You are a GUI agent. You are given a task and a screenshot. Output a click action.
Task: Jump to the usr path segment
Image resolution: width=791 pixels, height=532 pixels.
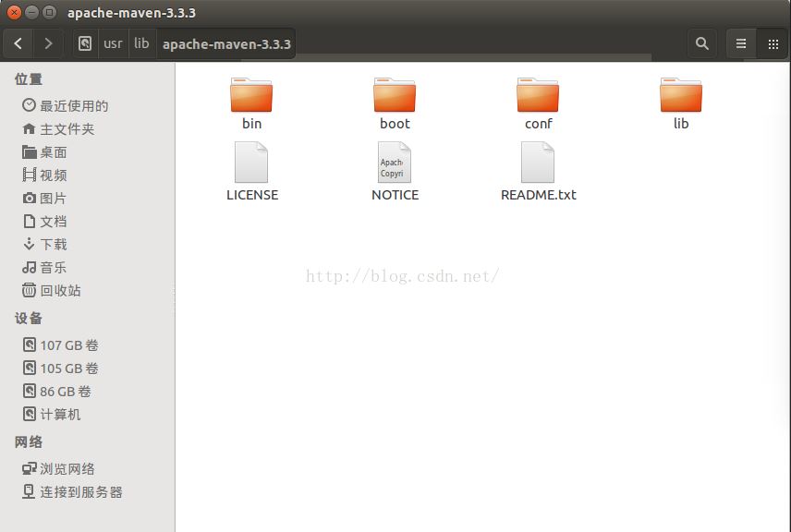click(113, 43)
